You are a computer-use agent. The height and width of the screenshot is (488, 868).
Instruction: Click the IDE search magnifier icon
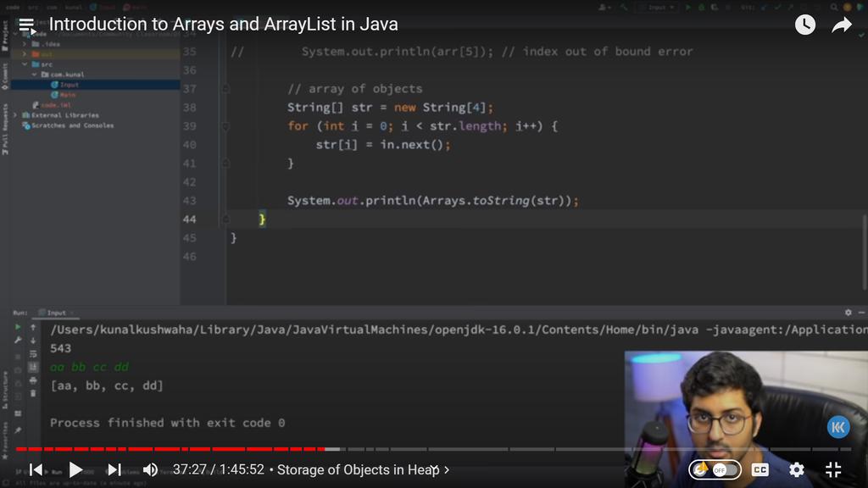click(834, 7)
